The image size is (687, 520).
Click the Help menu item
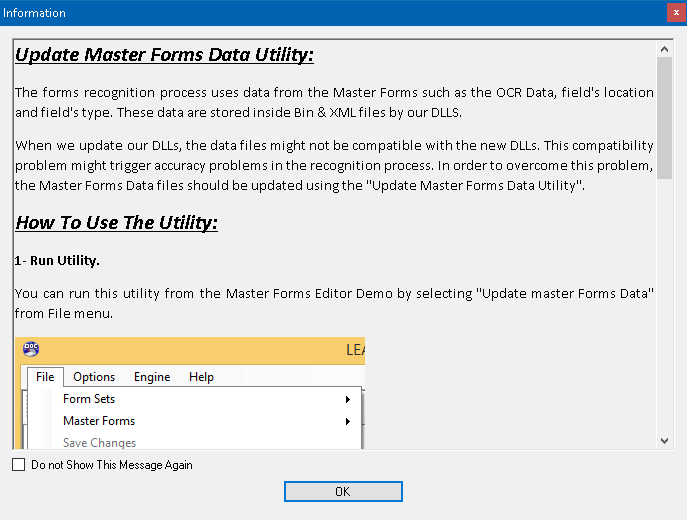point(201,377)
